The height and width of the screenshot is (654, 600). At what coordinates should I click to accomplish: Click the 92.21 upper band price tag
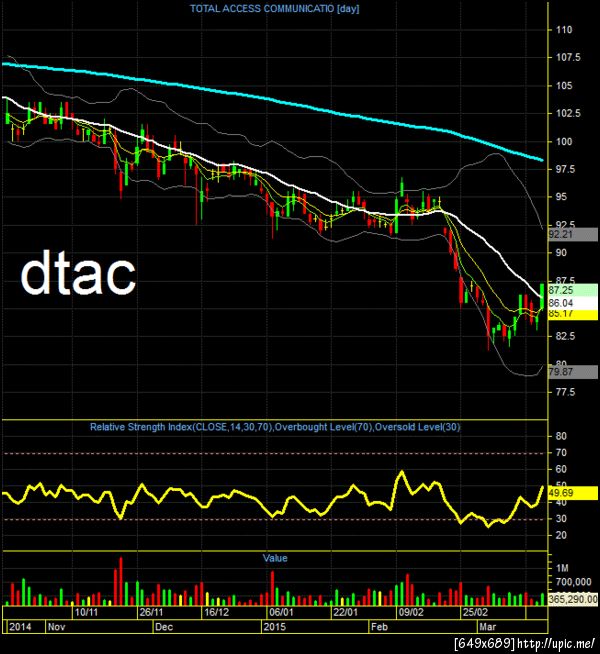573,234
